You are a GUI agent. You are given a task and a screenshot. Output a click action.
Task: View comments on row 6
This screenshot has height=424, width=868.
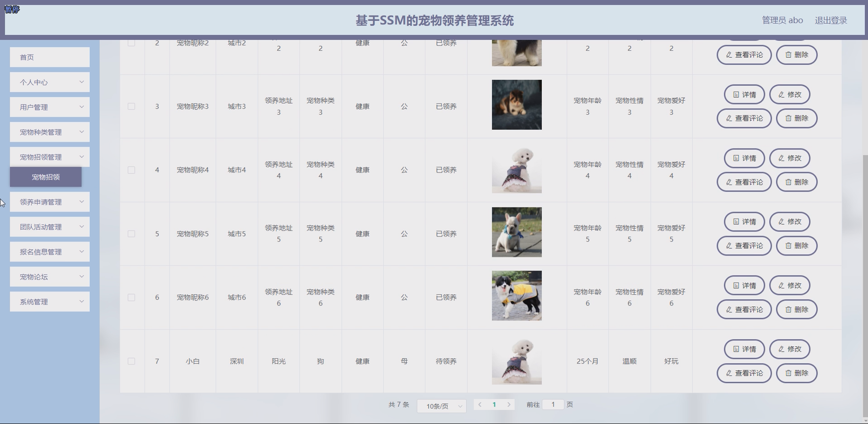744,309
